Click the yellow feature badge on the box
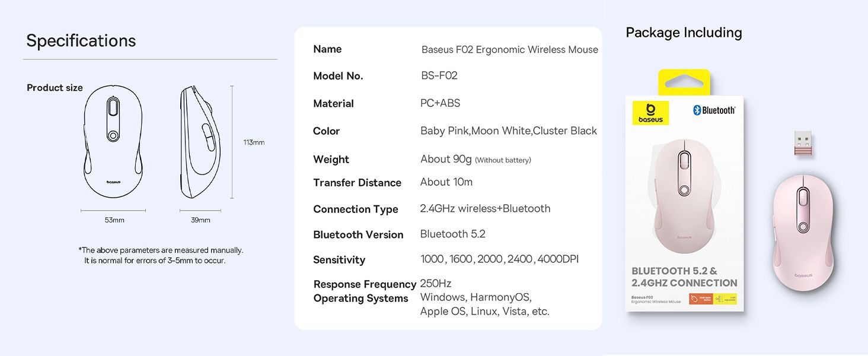This screenshot has width=868, height=356. pyautogui.click(x=726, y=299)
